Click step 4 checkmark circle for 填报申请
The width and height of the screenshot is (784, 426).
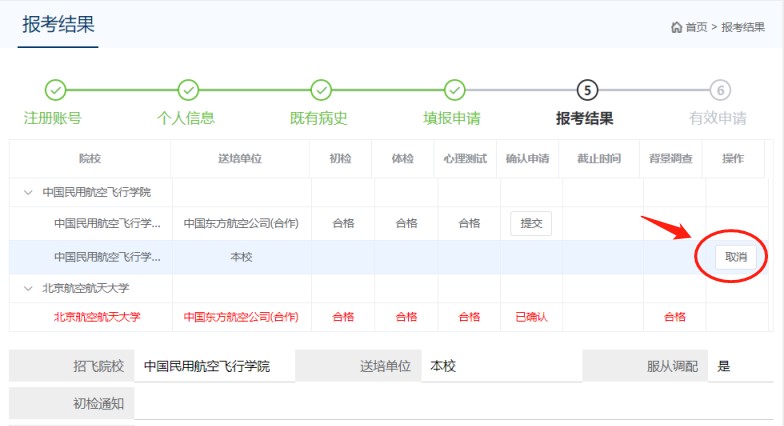point(454,90)
